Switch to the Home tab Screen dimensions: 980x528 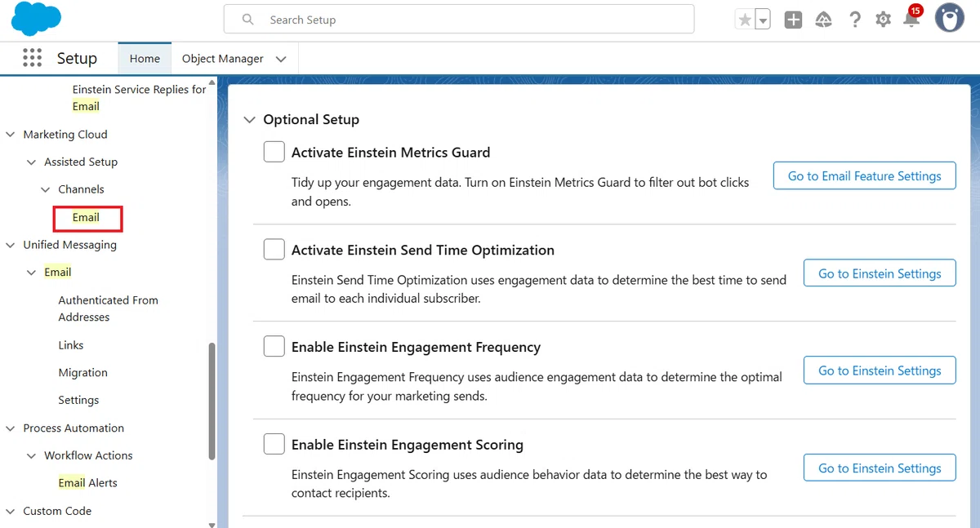click(145, 59)
